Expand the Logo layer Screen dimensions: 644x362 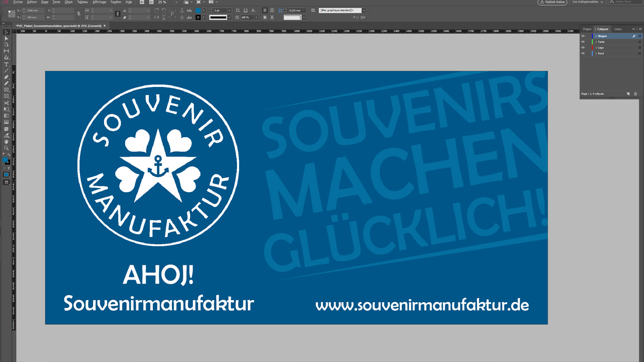596,47
